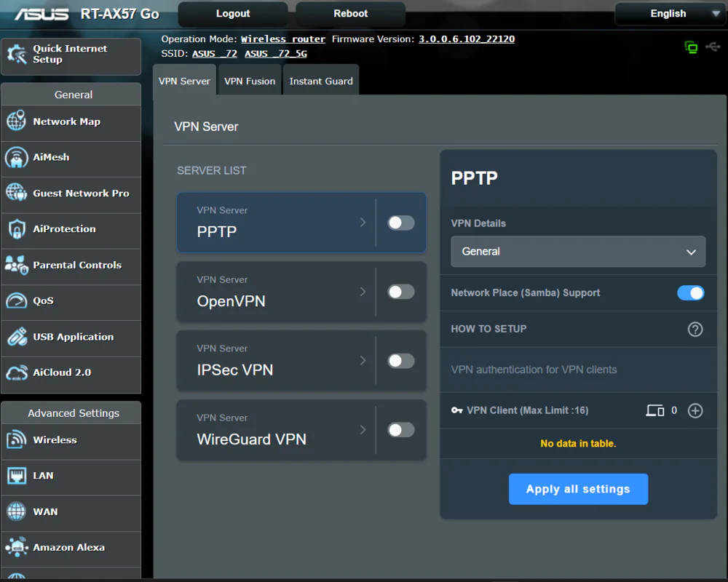Switch to the VPN Server tab
This screenshot has height=582, width=728.
tap(184, 81)
